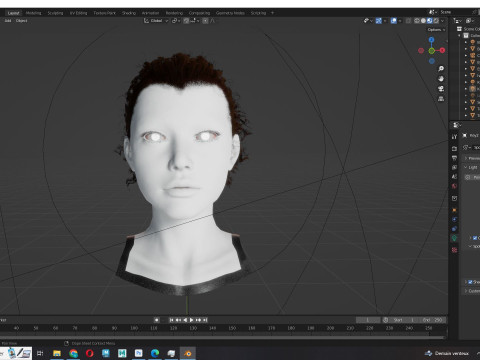Open the World properties tab
480x360 pixels.
(454, 186)
